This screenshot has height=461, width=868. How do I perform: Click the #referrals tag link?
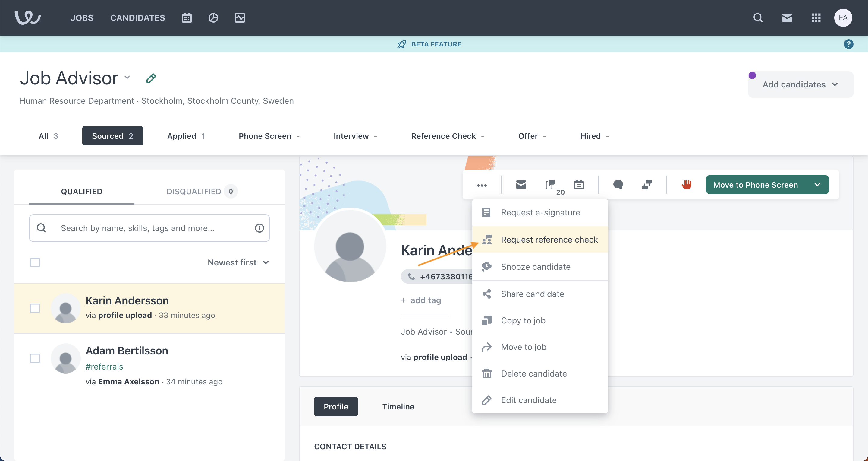click(105, 367)
